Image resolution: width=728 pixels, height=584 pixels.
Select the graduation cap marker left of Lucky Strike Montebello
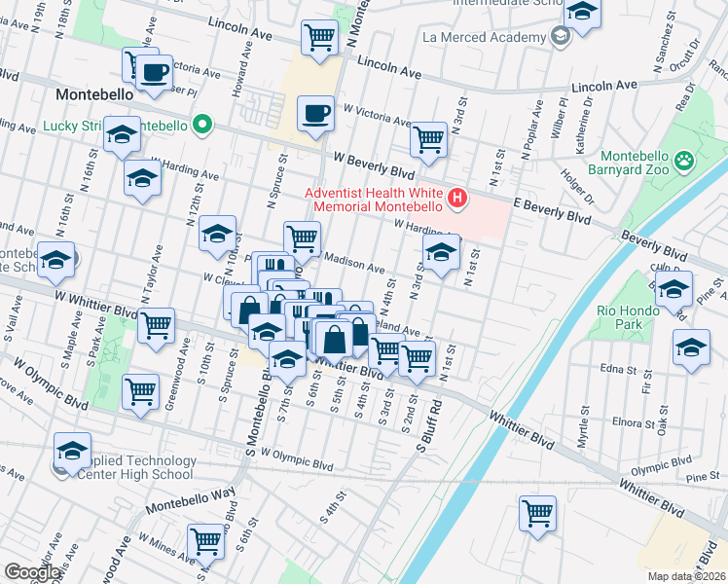[122, 134]
